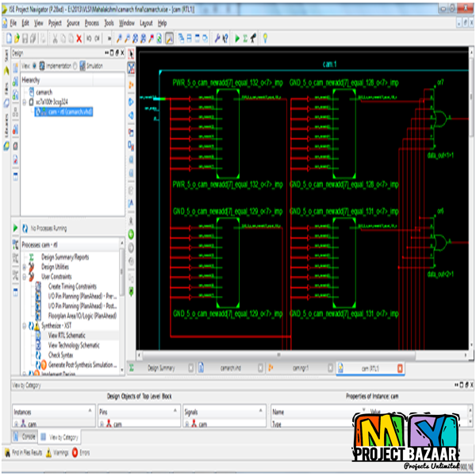Click the green Run process arrow beside processes
Viewport: 476px width, 476px height.
(15, 228)
